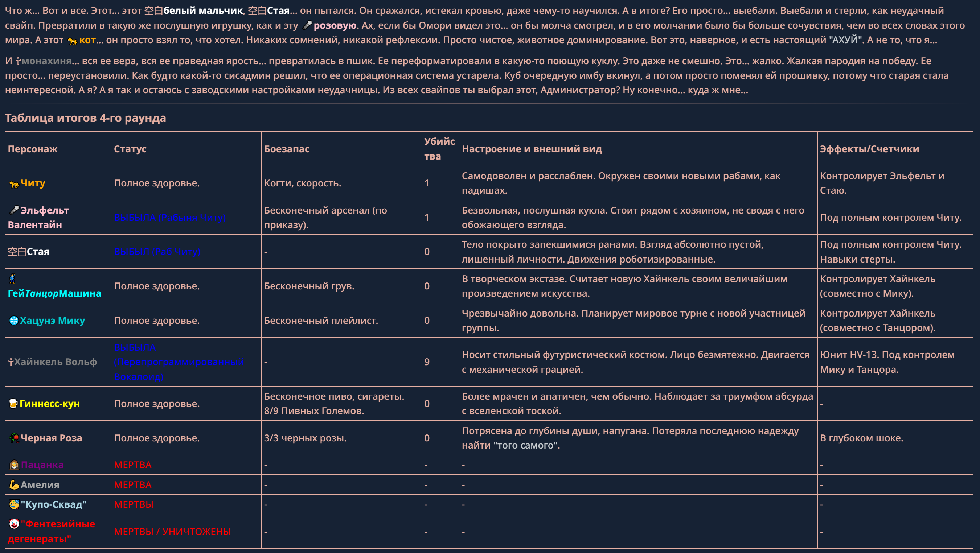Click the name Гиннесс-кун
The image size is (980, 553).
pos(49,404)
